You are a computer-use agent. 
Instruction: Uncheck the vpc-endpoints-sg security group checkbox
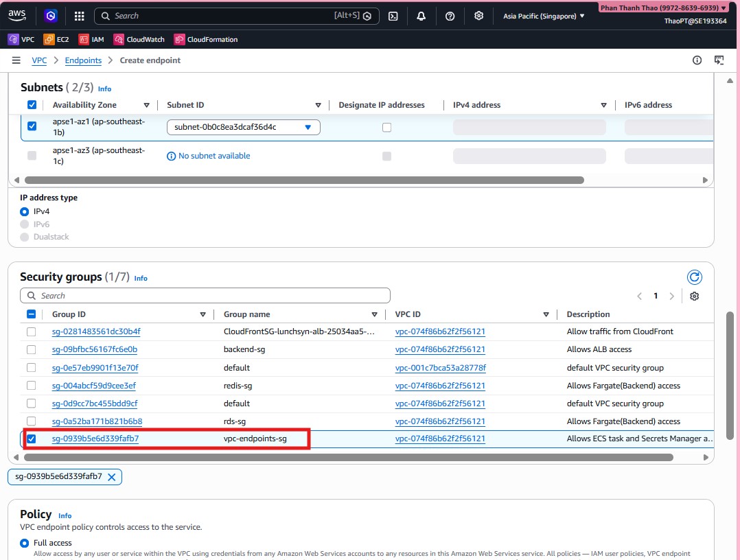point(31,439)
